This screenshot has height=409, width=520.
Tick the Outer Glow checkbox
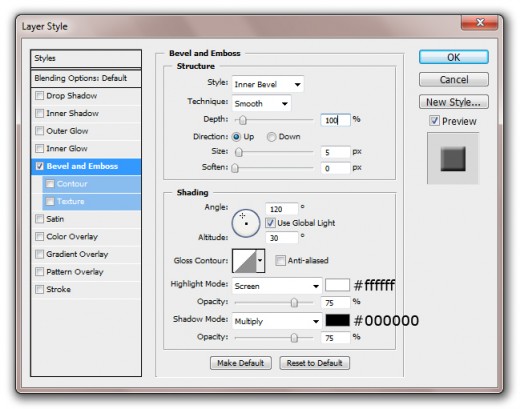(39, 131)
